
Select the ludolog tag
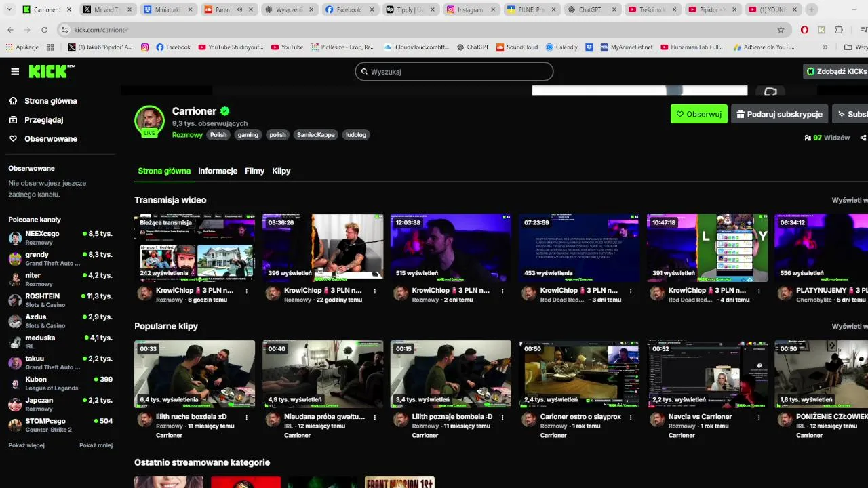click(356, 135)
